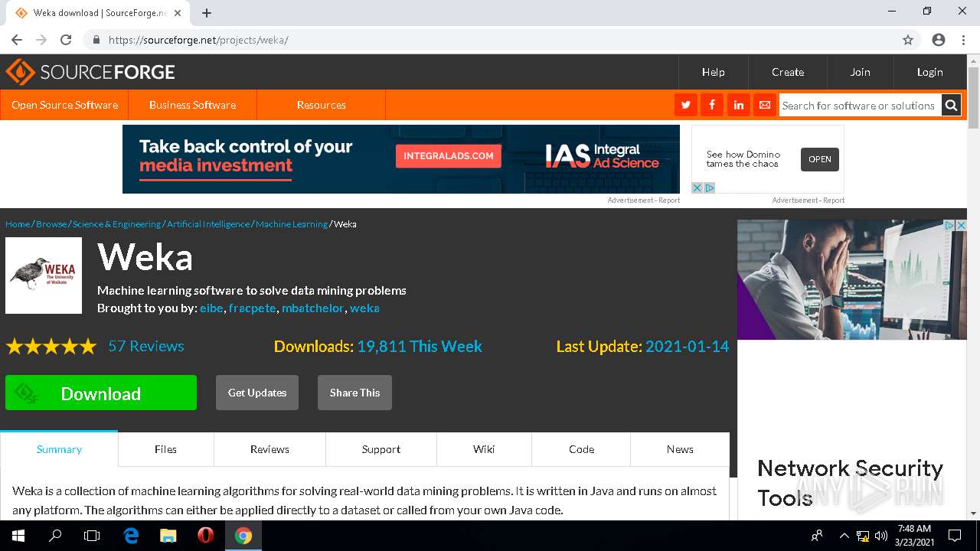Viewport: 980px width, 551px height.
Task: Go to Browse breadcrumb
Action: (x=51, y=224)
